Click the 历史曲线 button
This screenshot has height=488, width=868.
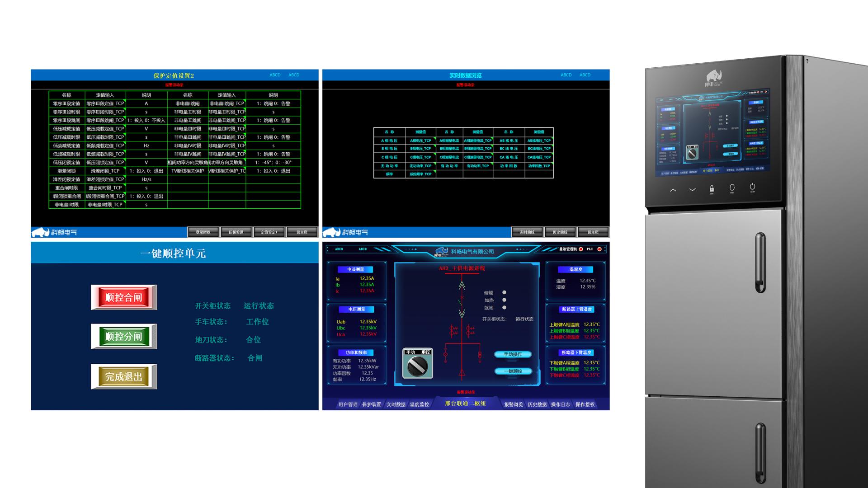pyautogui.click(x=560, y=232)
